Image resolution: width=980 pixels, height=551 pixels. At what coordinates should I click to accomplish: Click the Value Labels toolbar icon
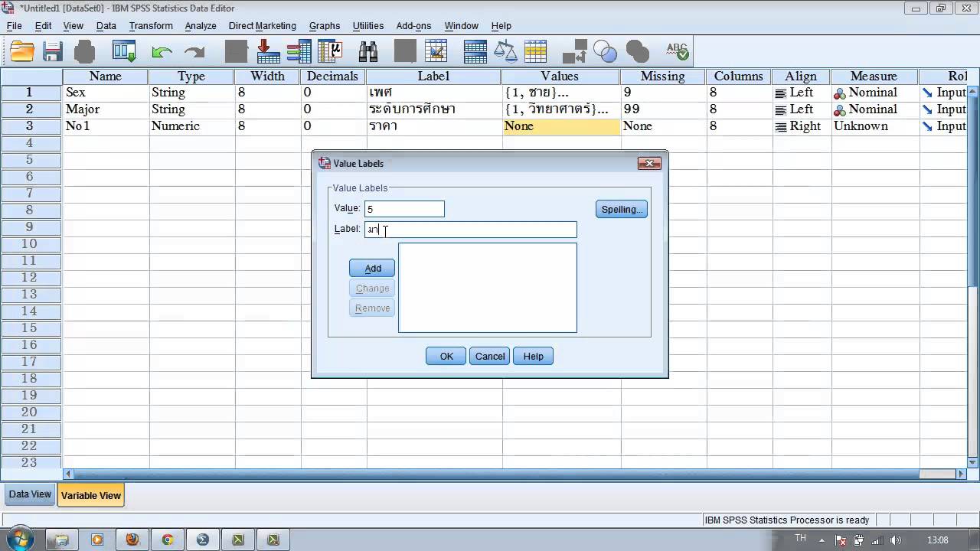coord(574,52)
